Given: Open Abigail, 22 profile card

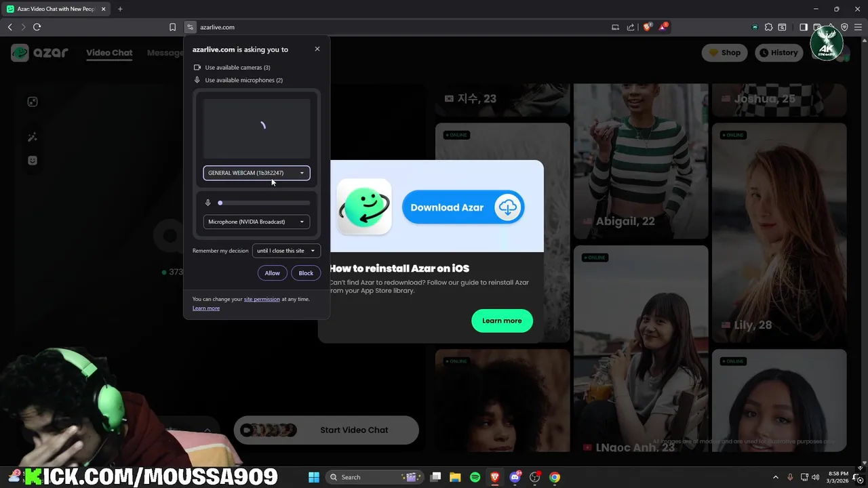Looking at the screenshot, I should coord(641,161).
